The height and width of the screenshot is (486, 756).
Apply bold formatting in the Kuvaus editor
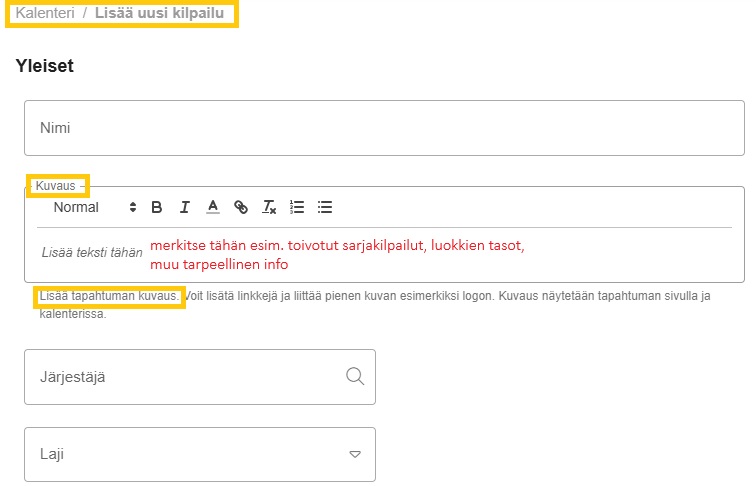(x=157, y=207)
